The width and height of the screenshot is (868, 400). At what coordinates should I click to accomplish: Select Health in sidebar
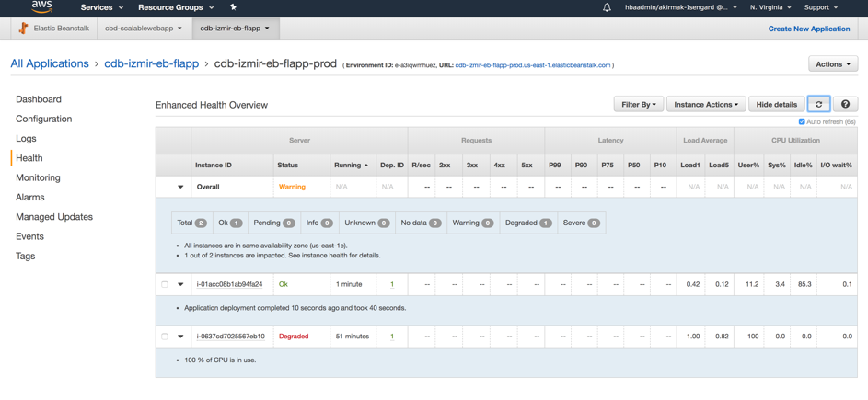(29, 158)
